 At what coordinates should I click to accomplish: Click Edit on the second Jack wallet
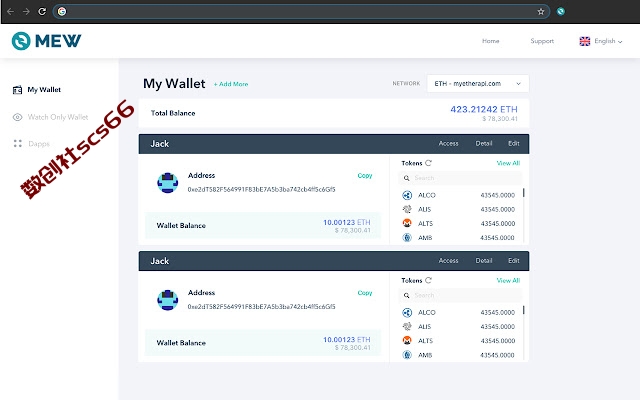[x=514, y=261]
